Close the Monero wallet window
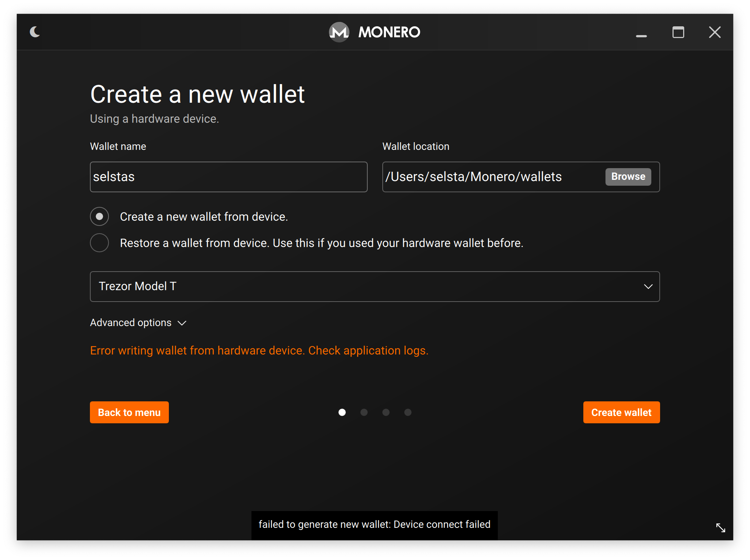Image resolution: width=750 pixels, height=560 pixels. click(715, 32)
